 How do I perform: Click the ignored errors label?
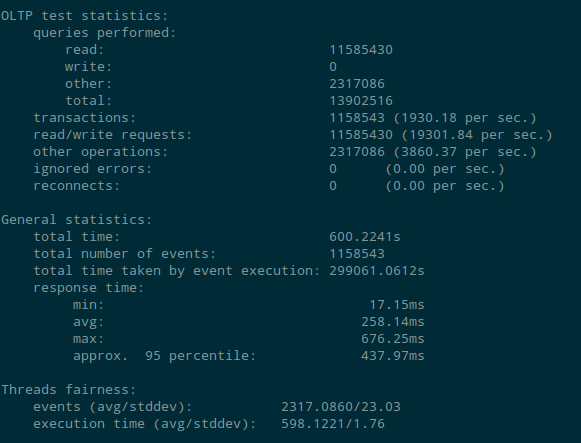[x=93, y=169]
